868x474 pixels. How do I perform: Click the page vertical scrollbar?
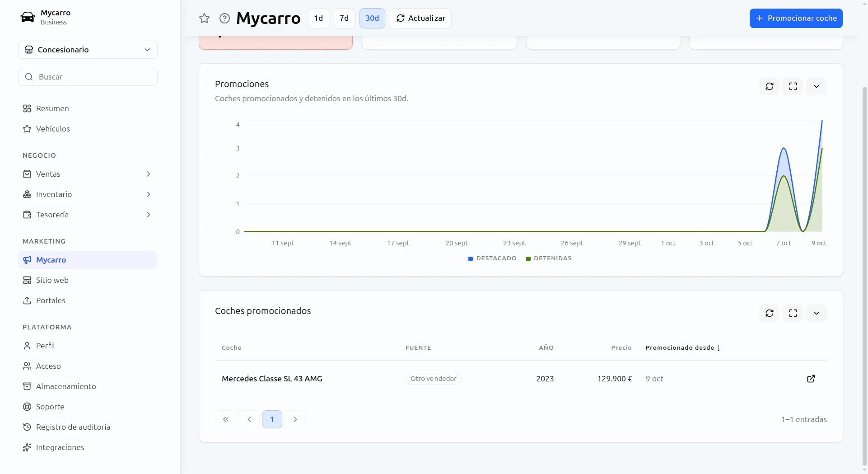(864, 276)
